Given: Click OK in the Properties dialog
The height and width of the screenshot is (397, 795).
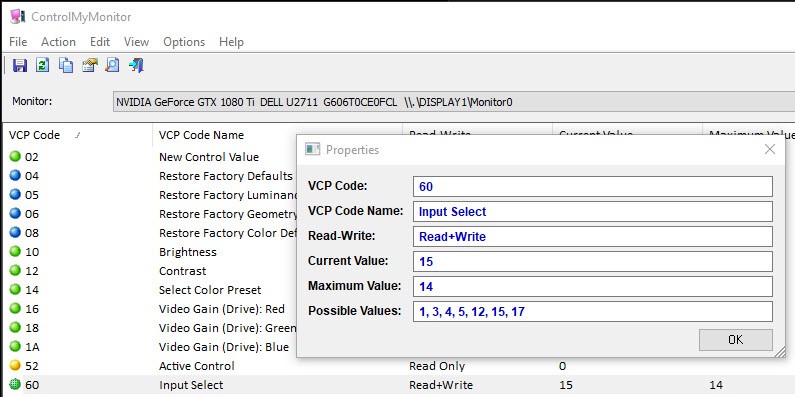Looking at the screenshot, I should (736, 340).
